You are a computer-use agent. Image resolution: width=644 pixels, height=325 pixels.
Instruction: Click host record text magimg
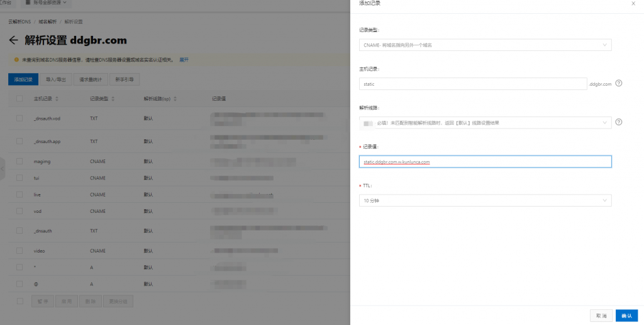coord(42,162)
